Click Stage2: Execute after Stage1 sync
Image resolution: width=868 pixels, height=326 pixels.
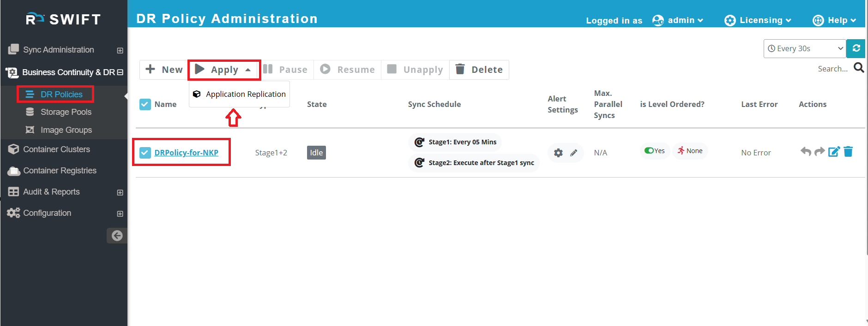(474, 163)
